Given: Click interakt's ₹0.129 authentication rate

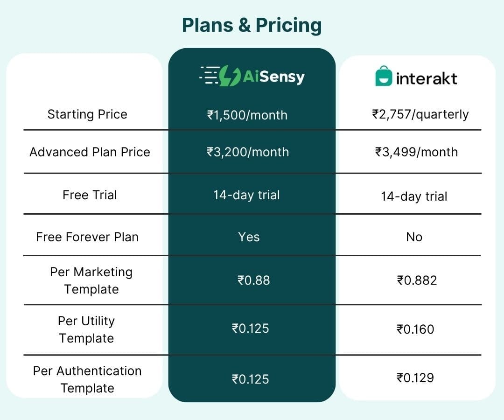Looking at the screenshot, I should pos(415,378).
